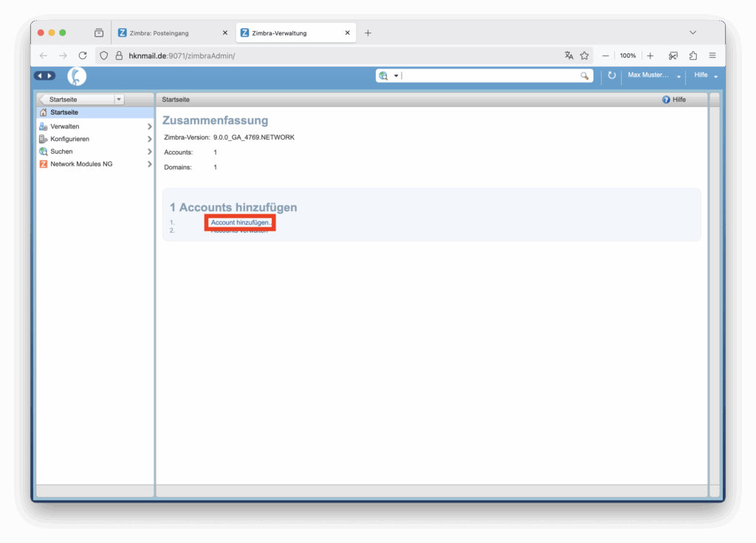Select the Zimbra-Verwaltung tab
Image resolution: width=756 pixels, height=543 pixels.
click(x=295, y=33)
